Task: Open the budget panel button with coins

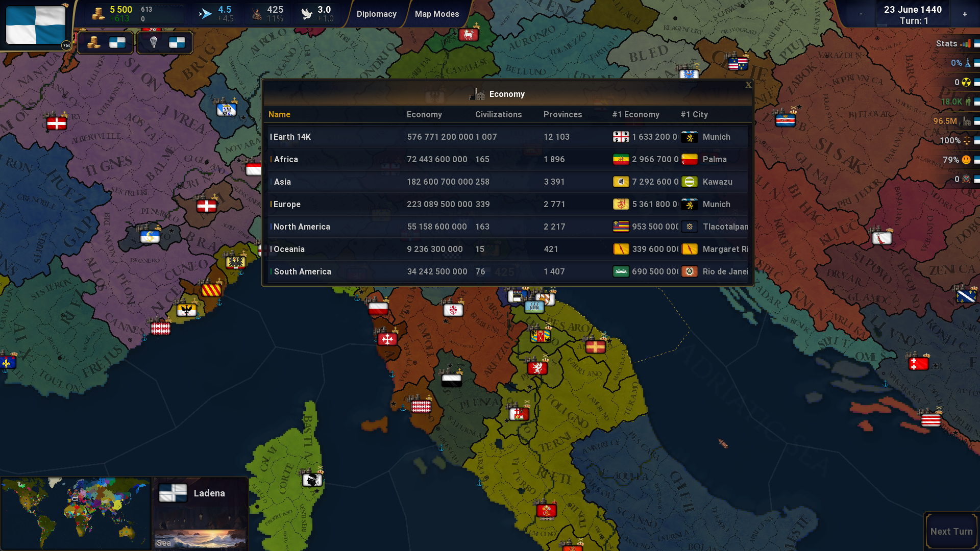Action: 105,42
